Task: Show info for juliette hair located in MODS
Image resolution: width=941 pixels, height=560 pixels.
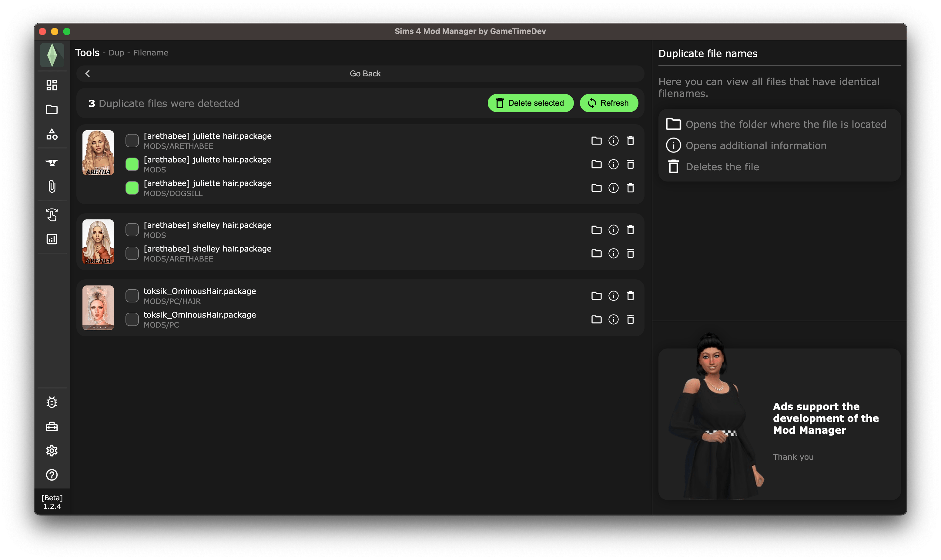Action: (613, 164)
